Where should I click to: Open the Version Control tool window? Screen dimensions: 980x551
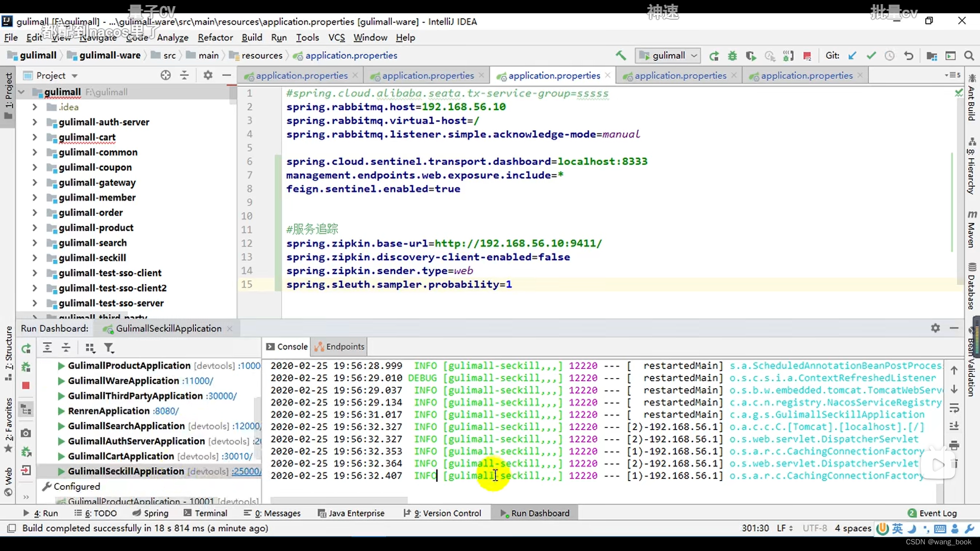[x=442, y=513]
